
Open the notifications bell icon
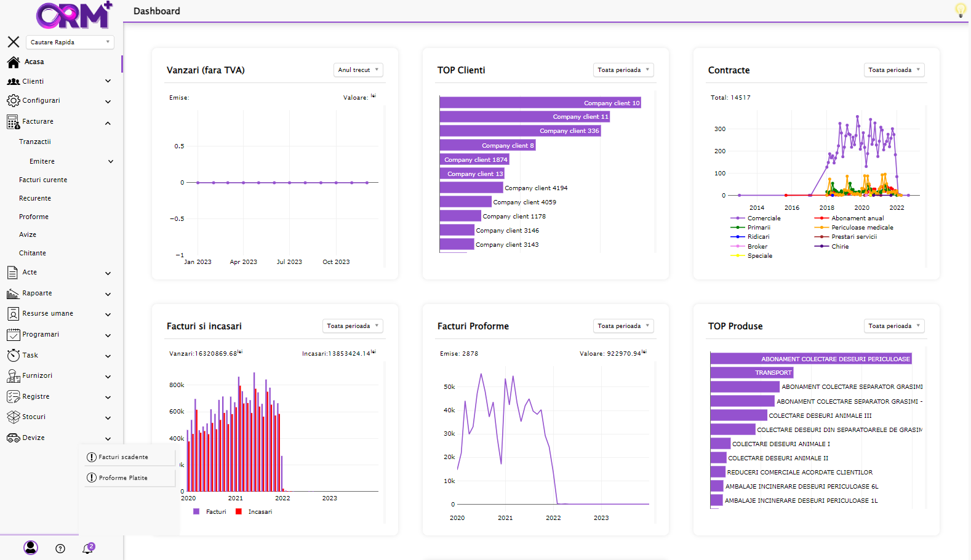pos(88,548)
